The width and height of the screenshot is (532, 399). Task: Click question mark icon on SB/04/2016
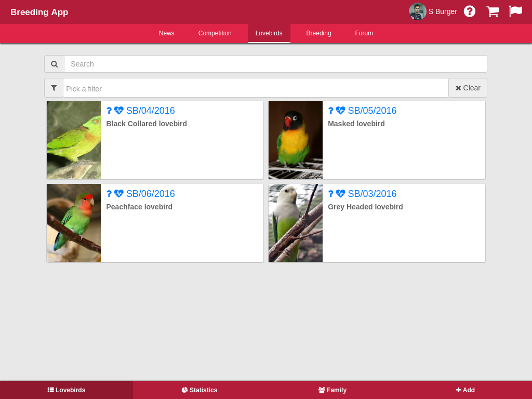109,111
